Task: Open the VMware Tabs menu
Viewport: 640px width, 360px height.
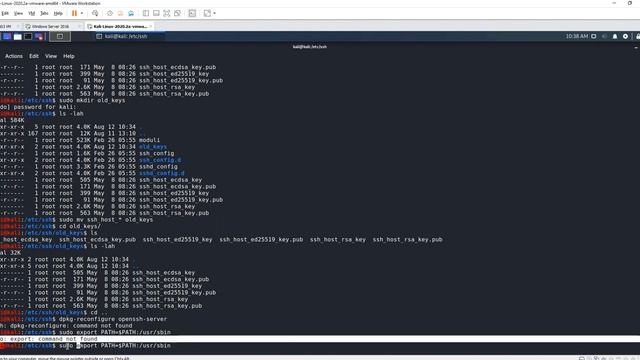Action: point(44,13)
